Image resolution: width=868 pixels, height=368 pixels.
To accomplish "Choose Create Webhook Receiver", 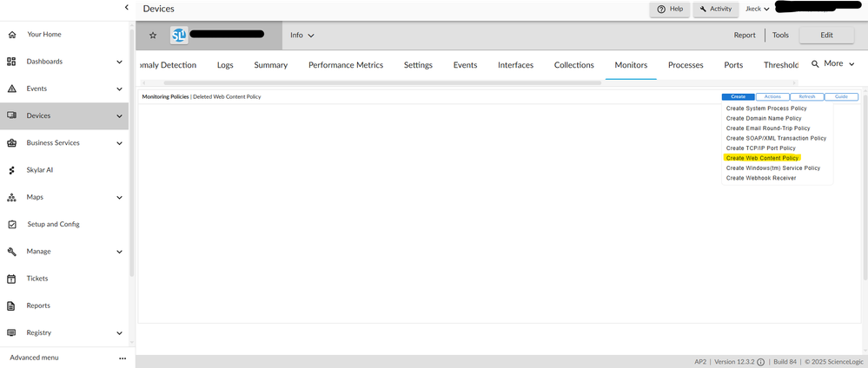I will 760,178.
